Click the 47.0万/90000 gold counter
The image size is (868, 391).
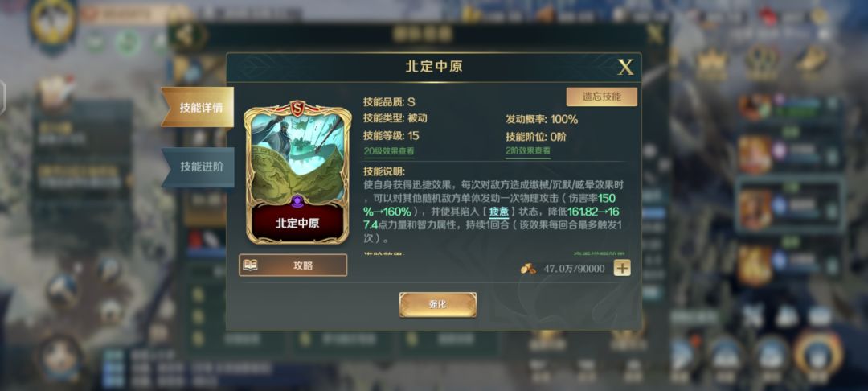(x=574, y=269)
